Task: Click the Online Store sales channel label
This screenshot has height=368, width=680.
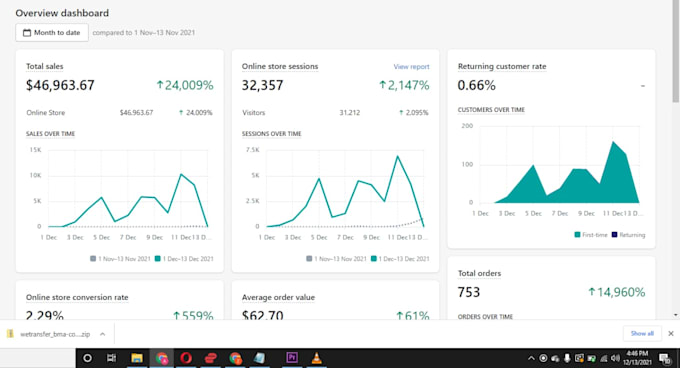Action: tap(46, 113)
